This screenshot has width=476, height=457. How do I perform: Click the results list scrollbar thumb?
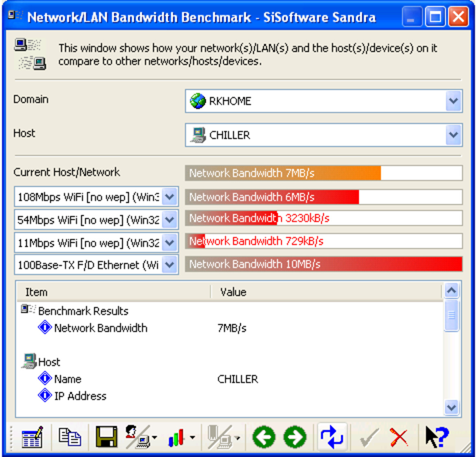click(x=452, y=315)
